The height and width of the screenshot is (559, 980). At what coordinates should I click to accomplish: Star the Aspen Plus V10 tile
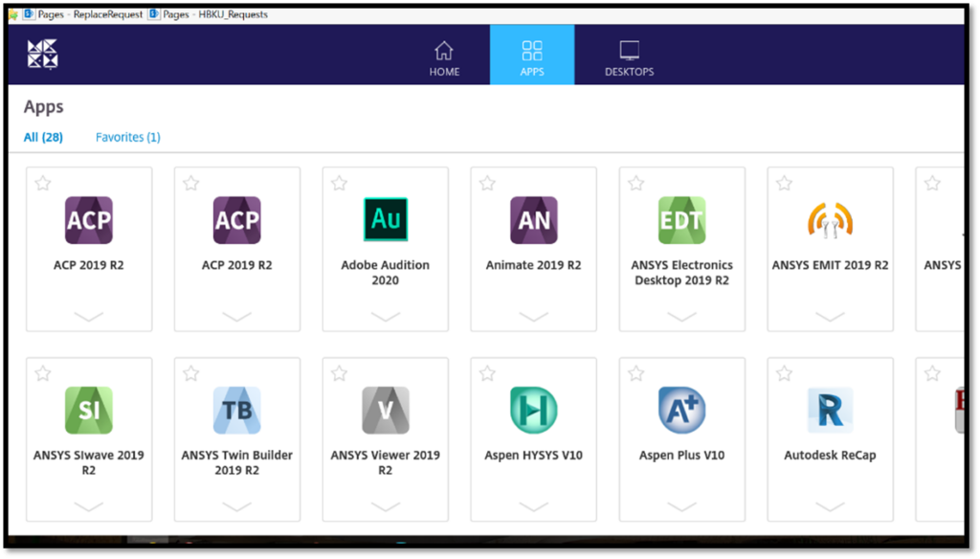635,373
